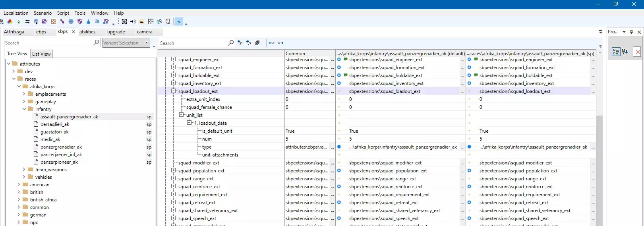Screen dimensions: 644x226
Task: Collapse the squad_loadout_ext node
Action: point(174,91)
